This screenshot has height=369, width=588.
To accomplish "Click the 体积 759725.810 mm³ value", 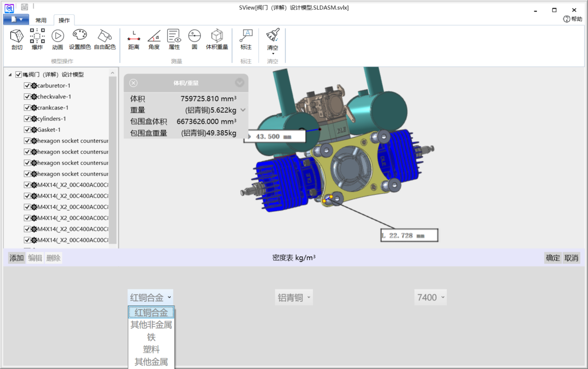I will point(208,98).
